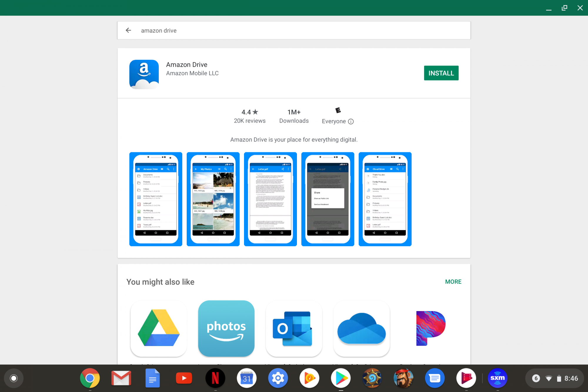Open Chrome from the shelf
Viewport: 588px width, 392px height.
tap(90, 378)
